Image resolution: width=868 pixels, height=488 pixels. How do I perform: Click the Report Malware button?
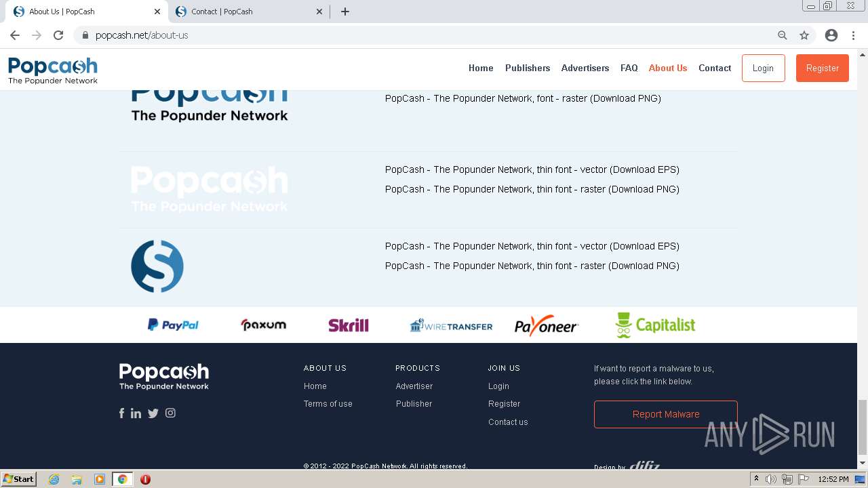point(666,414)
